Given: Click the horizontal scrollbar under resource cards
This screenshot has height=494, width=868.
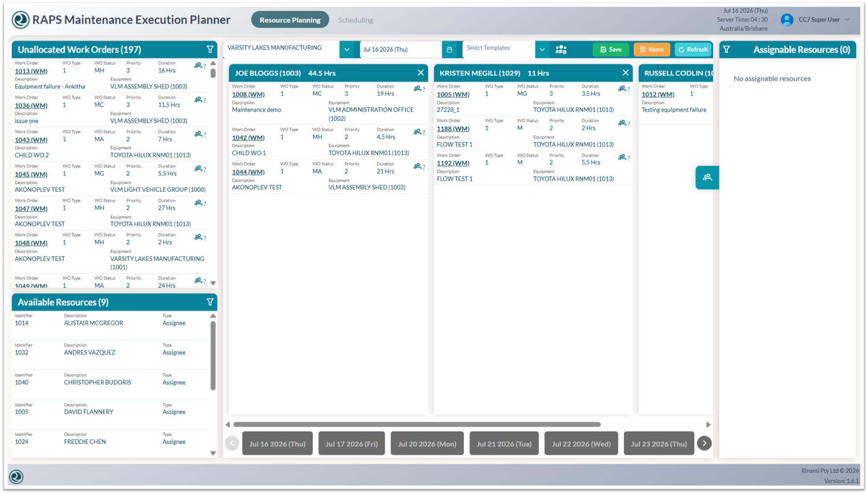Looking at the screenshot, I should pyautogui.click(x=417, y=425).
